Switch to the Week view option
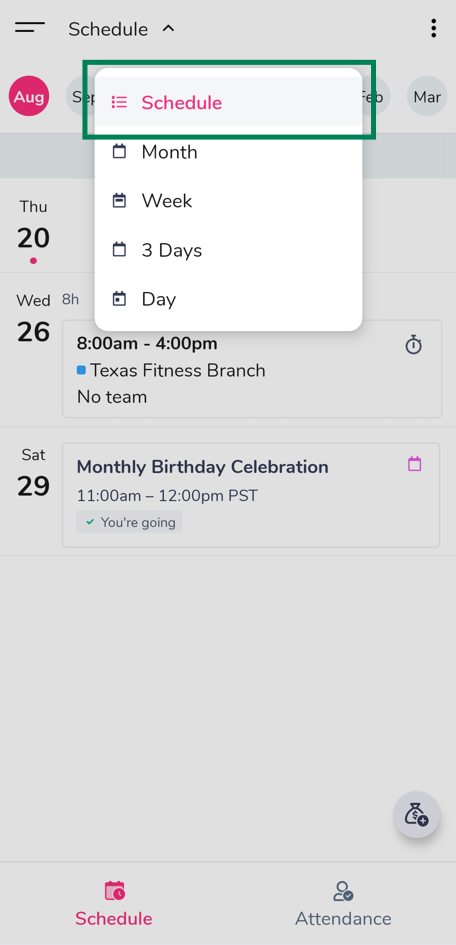The width and height of the screenshot is (456, 945). point(228,201)
